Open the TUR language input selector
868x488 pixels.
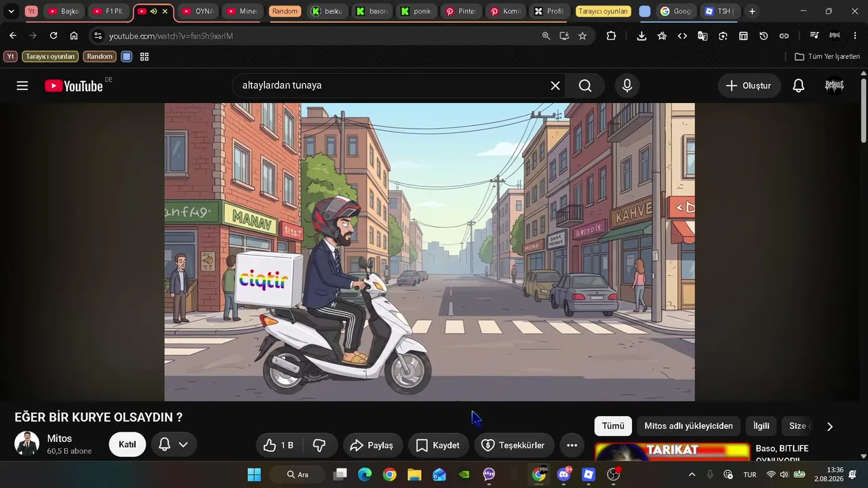pyautogui.click(x=750, y=474)
